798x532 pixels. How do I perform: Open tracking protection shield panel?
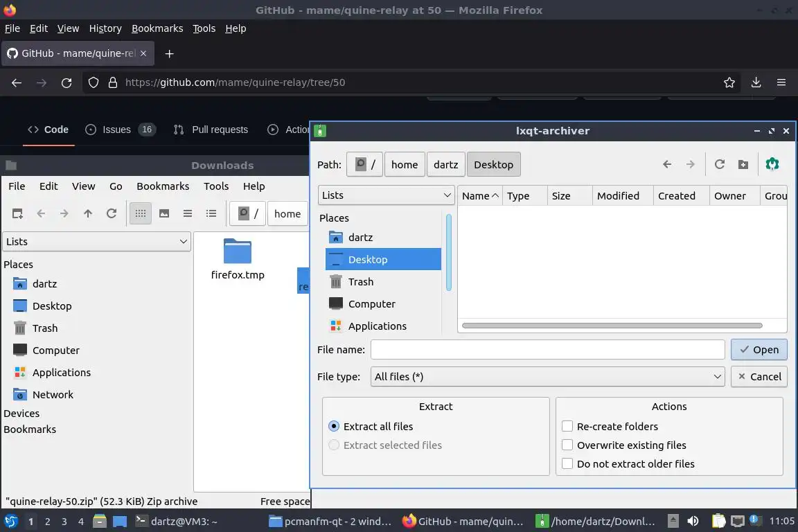pos(93,82)
